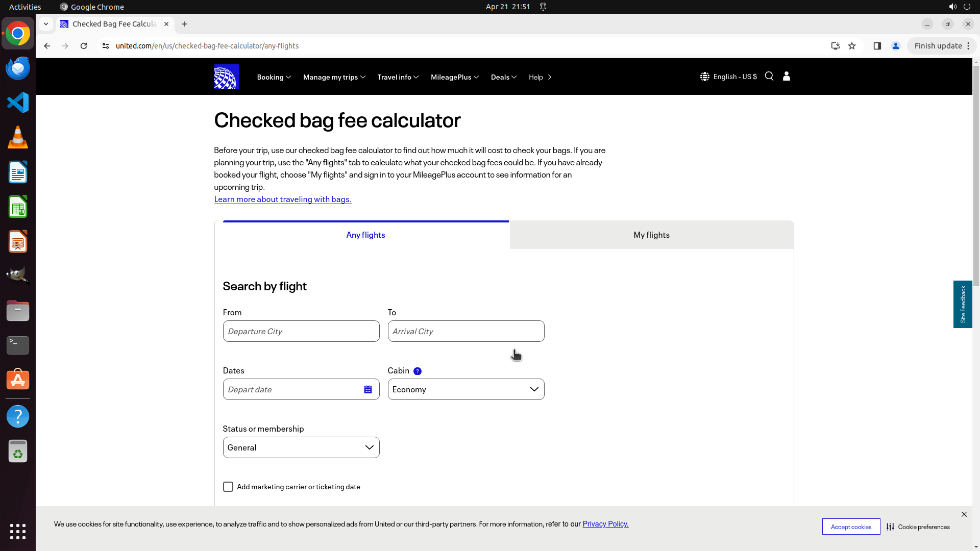Click the Cabin help question mark icon

(x=418, y=371)
